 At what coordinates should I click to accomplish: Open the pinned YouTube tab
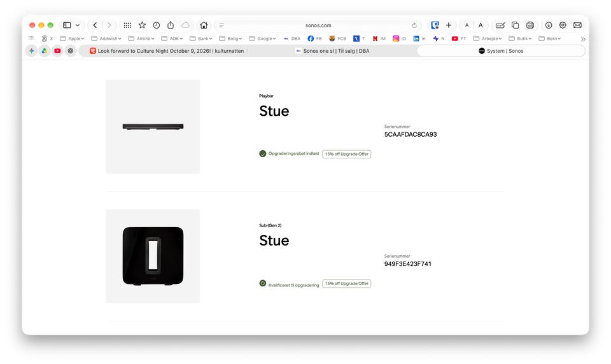coord(57,51)
